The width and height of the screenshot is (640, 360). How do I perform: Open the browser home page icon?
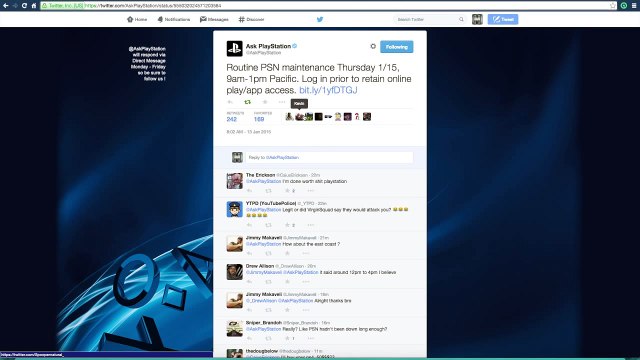[34, 6]
